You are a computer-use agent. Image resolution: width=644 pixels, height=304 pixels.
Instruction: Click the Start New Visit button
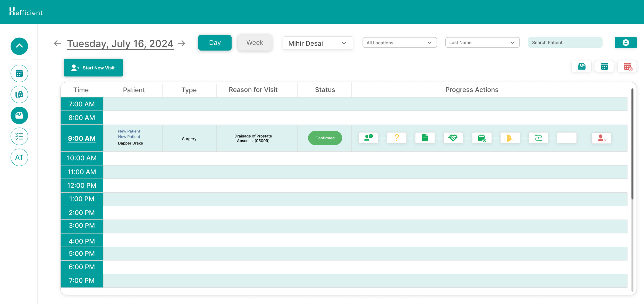(93, 68)
